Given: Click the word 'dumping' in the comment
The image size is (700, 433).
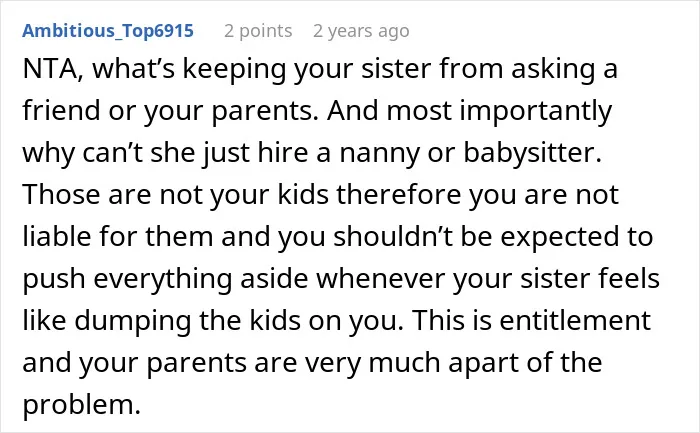Looking at the screenshot, I should click(133, 321).
